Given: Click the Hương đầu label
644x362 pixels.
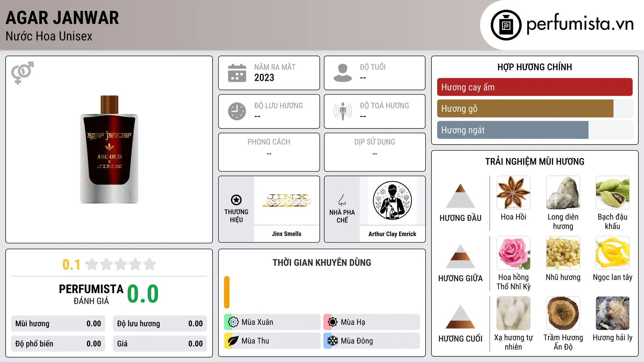Looking at the screenshot, I should pyautogui.click(x=460, y=218).
